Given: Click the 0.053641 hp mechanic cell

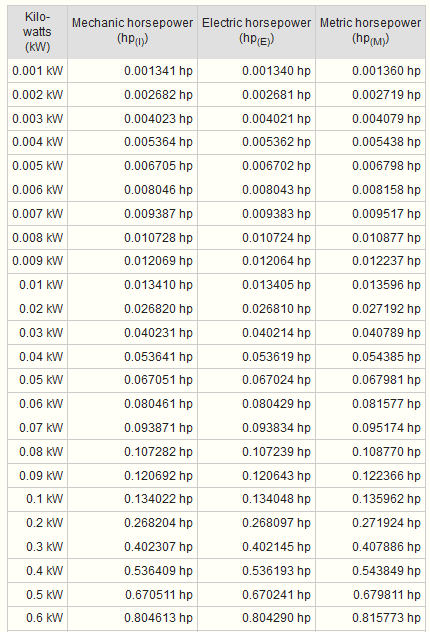Looking at the screenshot, I should click(133, 356).
